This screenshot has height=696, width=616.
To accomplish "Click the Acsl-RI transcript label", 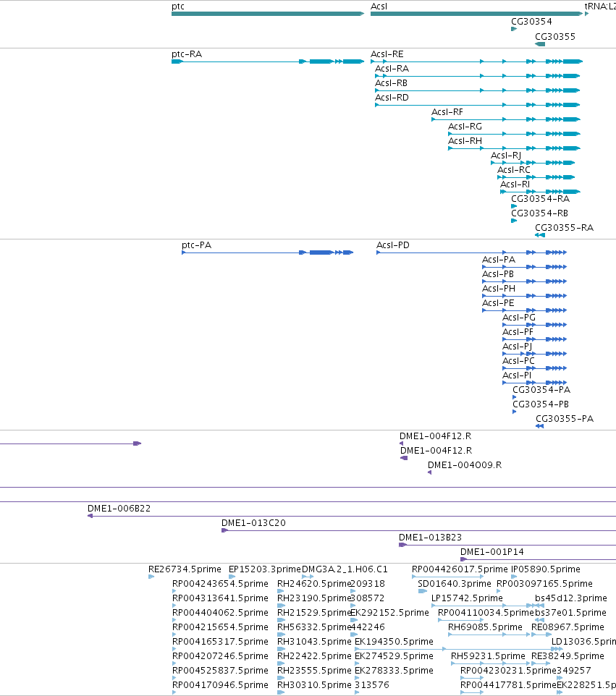I will pos(515,184).
